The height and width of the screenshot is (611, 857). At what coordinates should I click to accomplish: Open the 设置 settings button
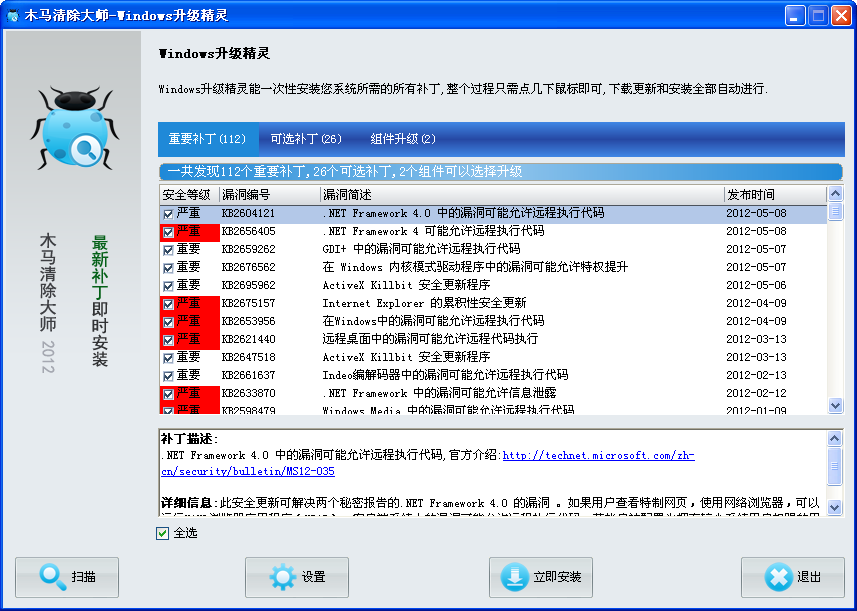pyautogui.click(x=297, y=577)
